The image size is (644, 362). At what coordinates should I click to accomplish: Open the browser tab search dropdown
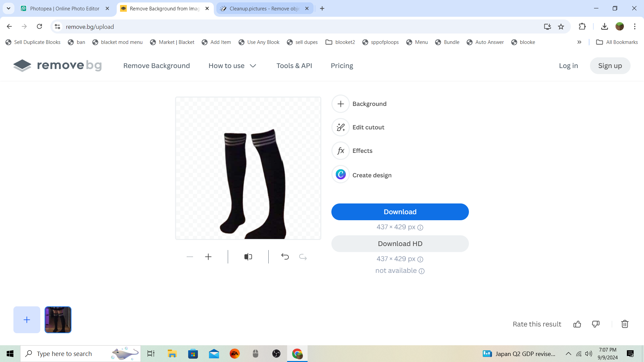click(x=8, y=8)
